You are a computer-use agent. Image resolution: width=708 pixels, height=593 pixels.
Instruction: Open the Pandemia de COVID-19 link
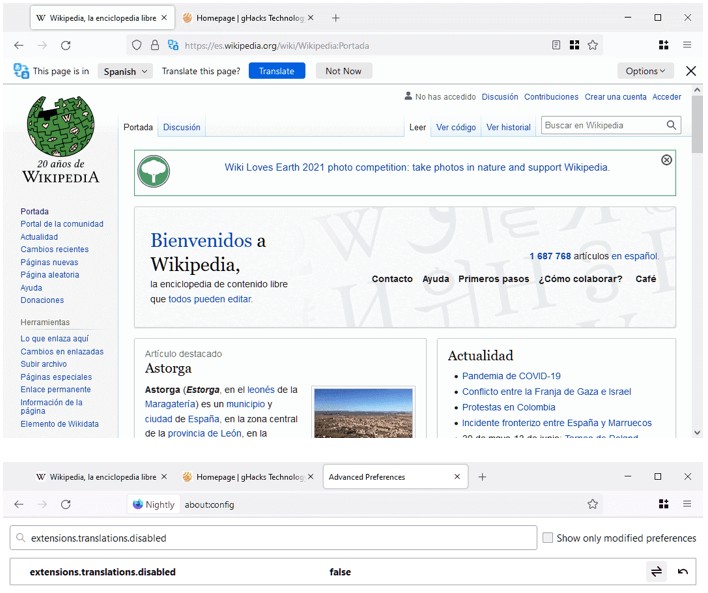click(x=511, y=376)
